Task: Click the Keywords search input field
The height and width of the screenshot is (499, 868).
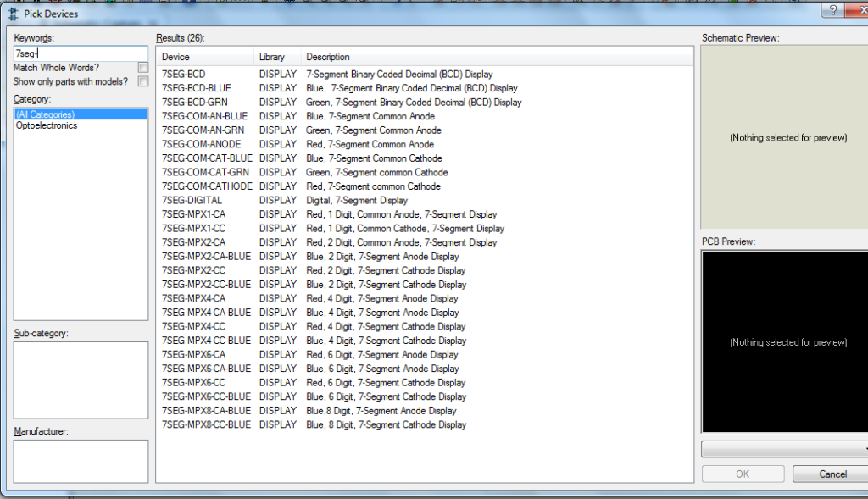Action: coord(81,53)
